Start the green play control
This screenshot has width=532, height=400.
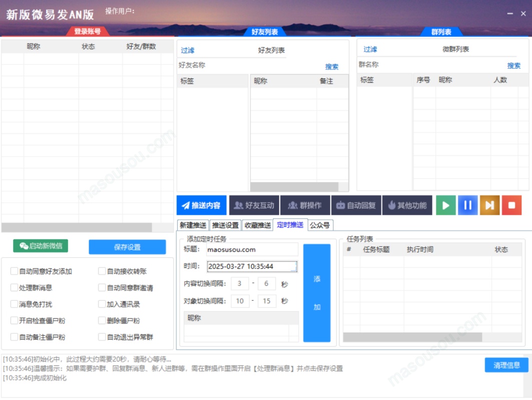(445, 205)
